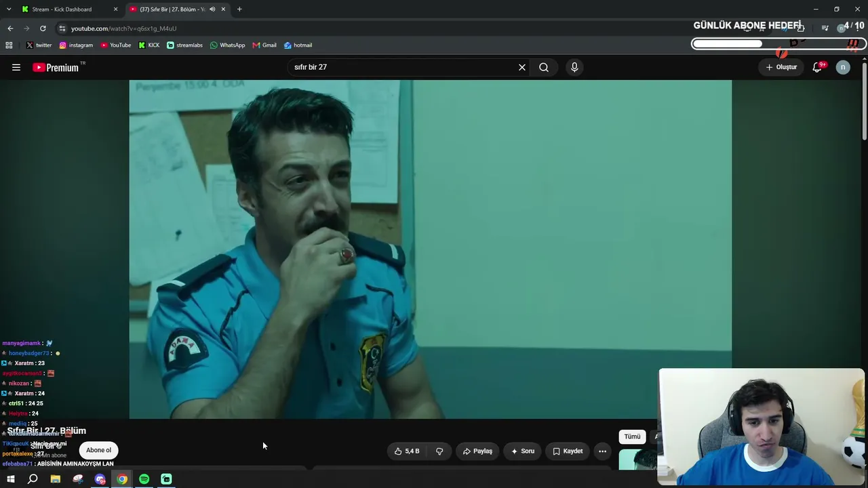Start voice search with the microphone icon

point(574,67)
